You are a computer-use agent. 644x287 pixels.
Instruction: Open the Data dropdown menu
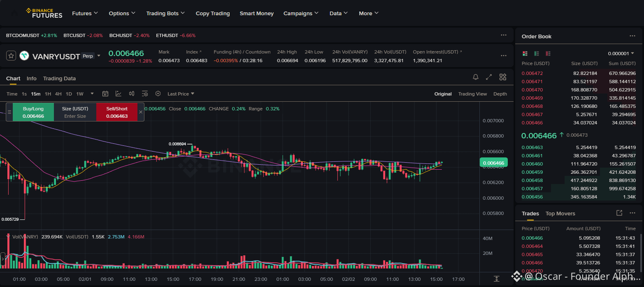pos(339,13)
